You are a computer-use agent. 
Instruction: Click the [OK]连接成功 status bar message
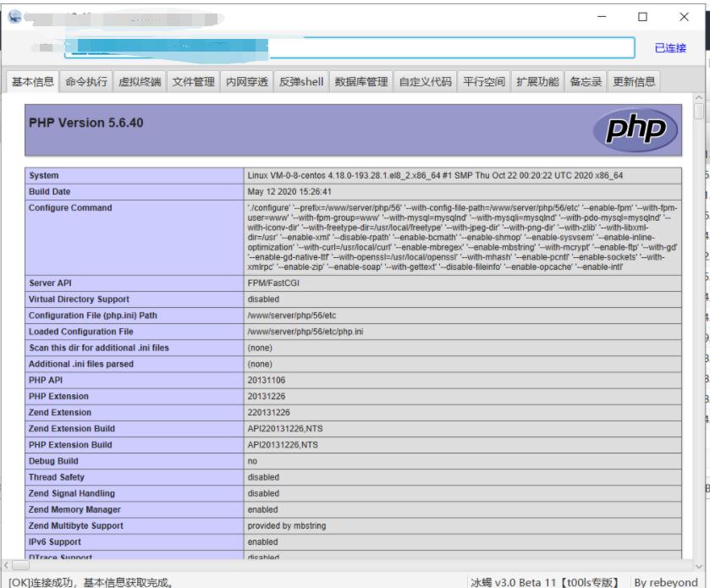[91, 582]
